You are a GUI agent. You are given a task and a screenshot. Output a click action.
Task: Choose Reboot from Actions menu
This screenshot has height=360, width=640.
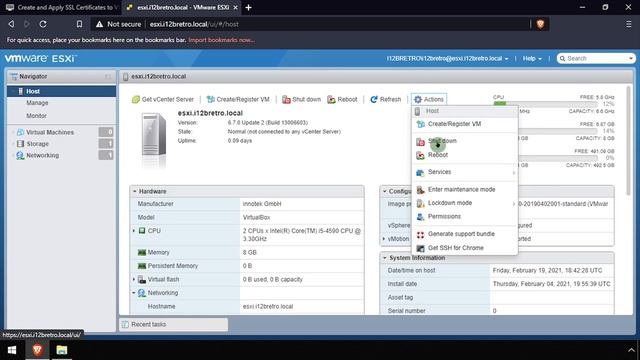438,155
